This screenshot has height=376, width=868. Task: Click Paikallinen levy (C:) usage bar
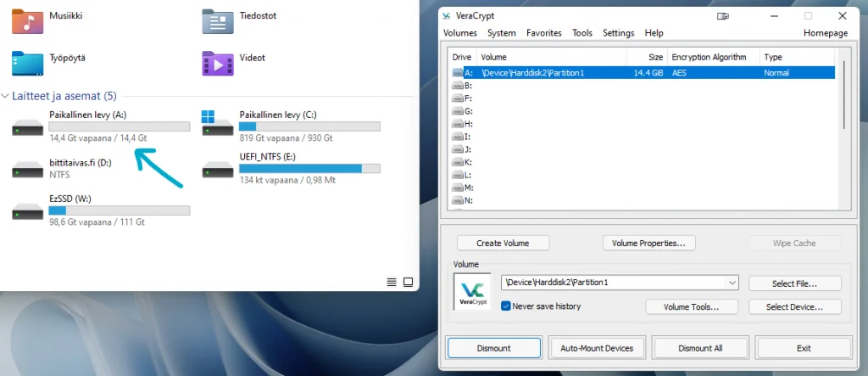[309, 126]
